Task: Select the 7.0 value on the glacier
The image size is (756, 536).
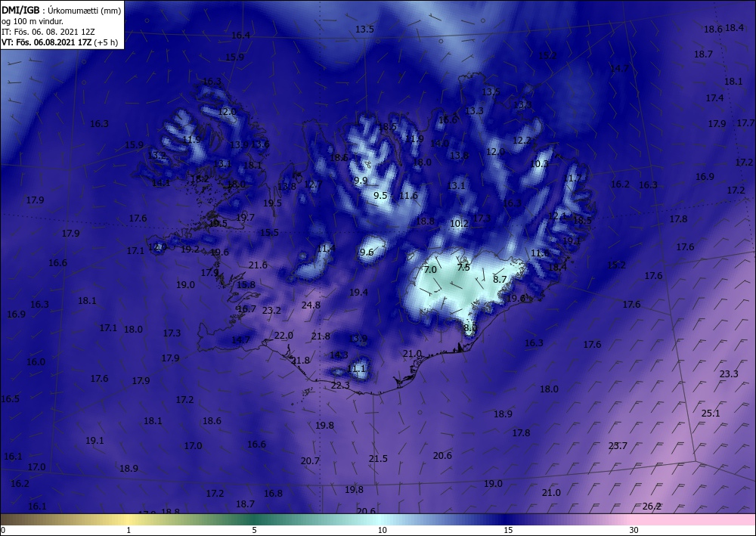Action: pos(430,270)
